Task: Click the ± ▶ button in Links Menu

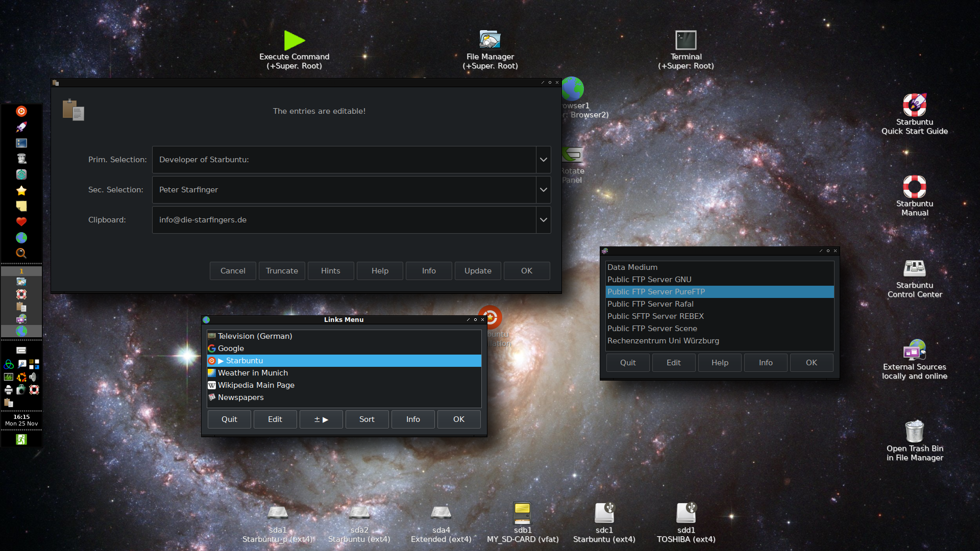Action: click(x=321, y=419)
